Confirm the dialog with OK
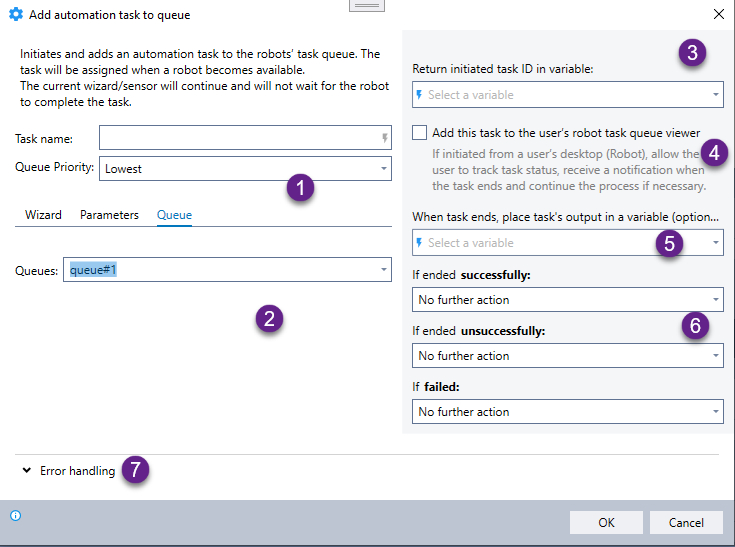Viewport: 735px width, 547px height. (x=606, y=522)
